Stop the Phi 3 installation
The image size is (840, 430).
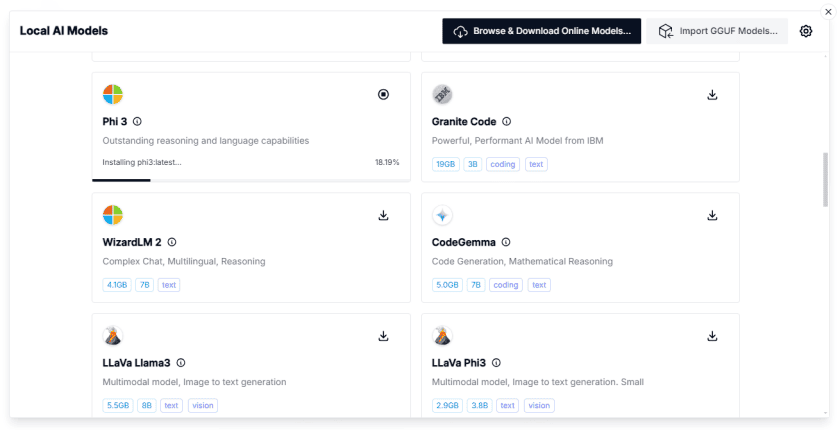point(383,95)
